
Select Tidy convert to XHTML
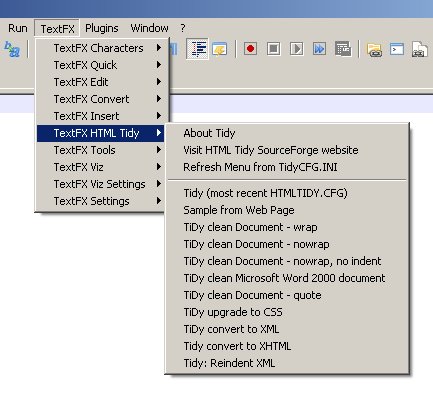pos(287,346)
